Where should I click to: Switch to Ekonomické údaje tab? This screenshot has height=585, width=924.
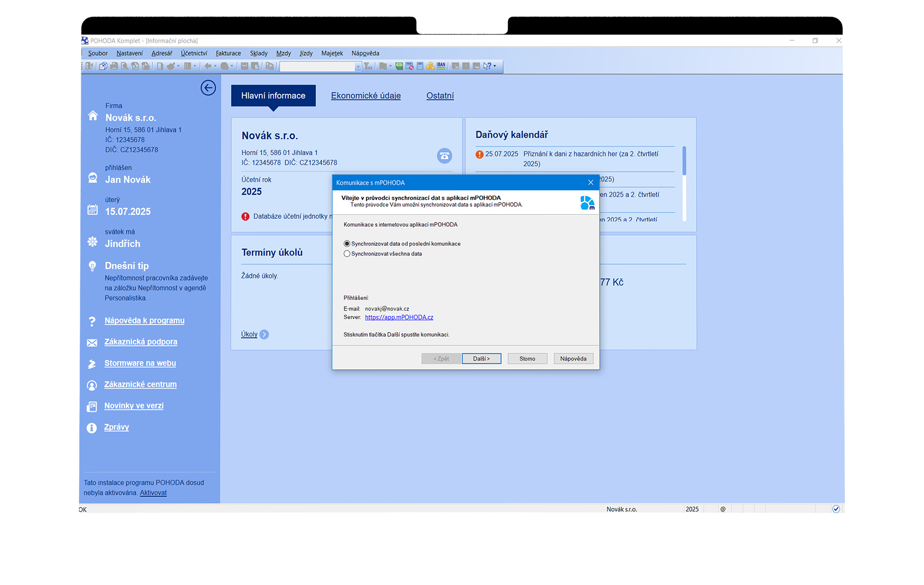[366, 96]
